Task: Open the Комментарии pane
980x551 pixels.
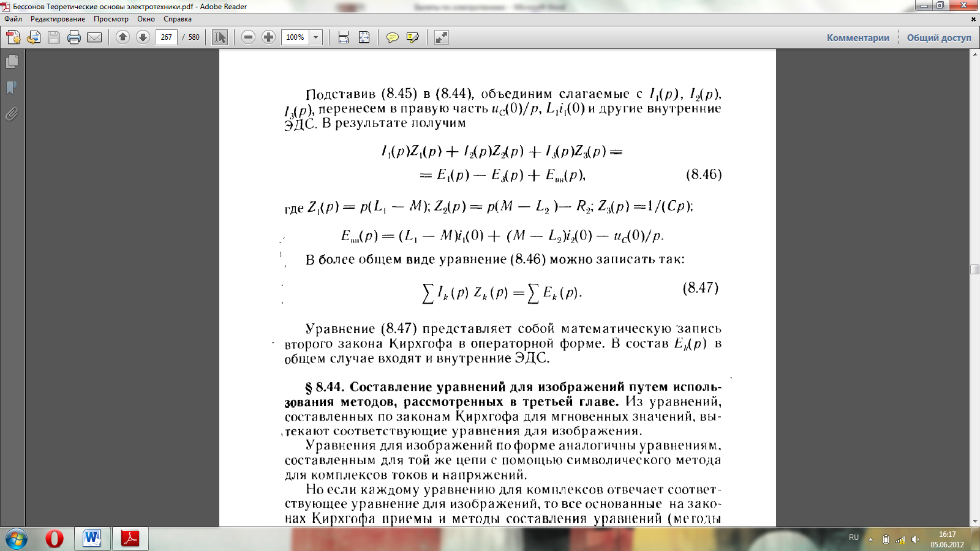Action: coord(858,37)
